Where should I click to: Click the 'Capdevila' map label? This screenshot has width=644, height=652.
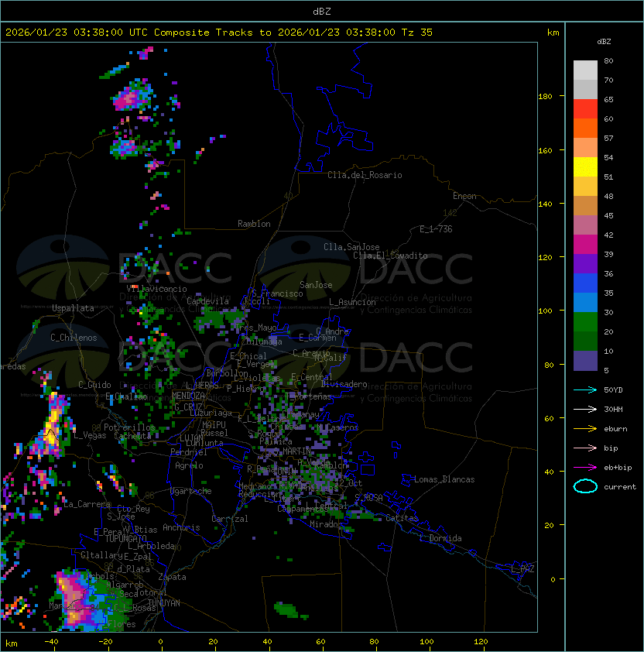point(207,301)
